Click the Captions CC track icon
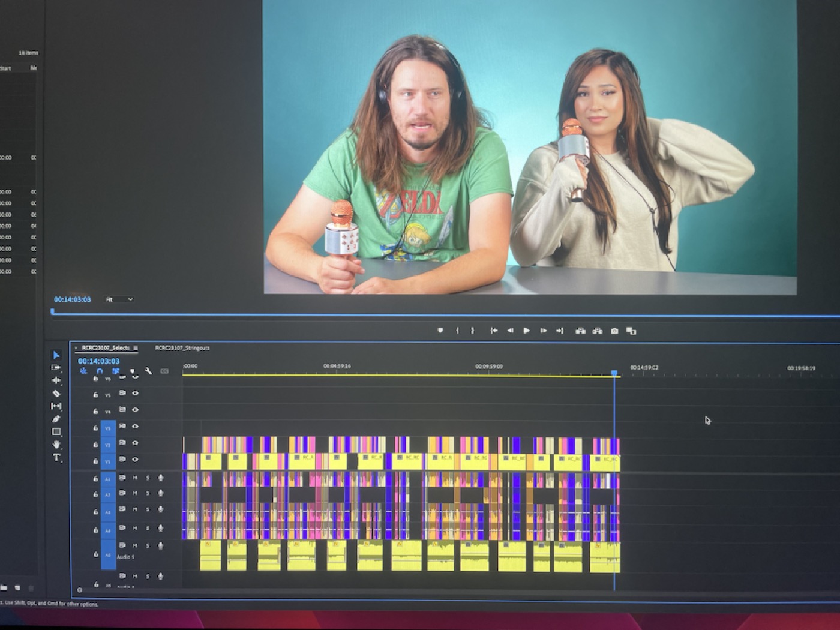 164,371
